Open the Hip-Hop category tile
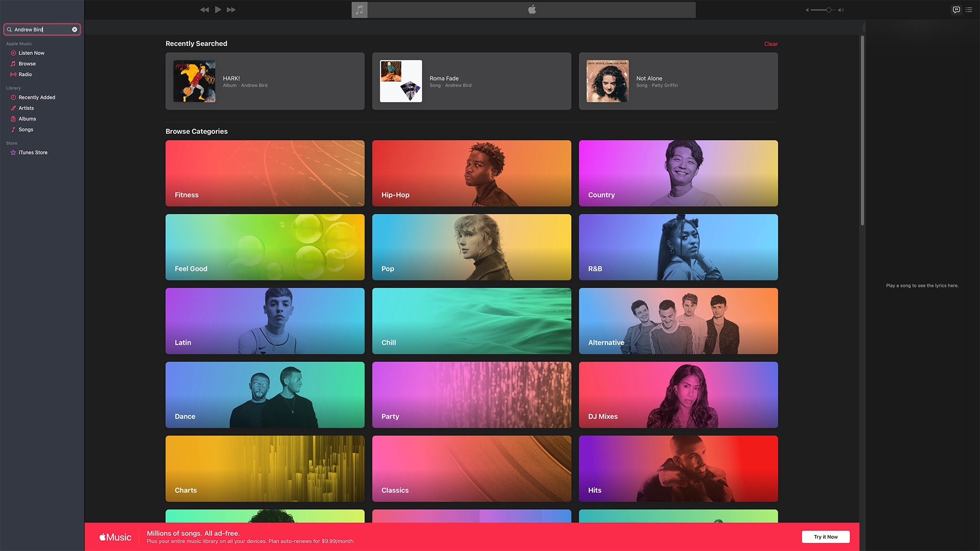The width and height of the screenshot is (980, 551). [472, 173]
